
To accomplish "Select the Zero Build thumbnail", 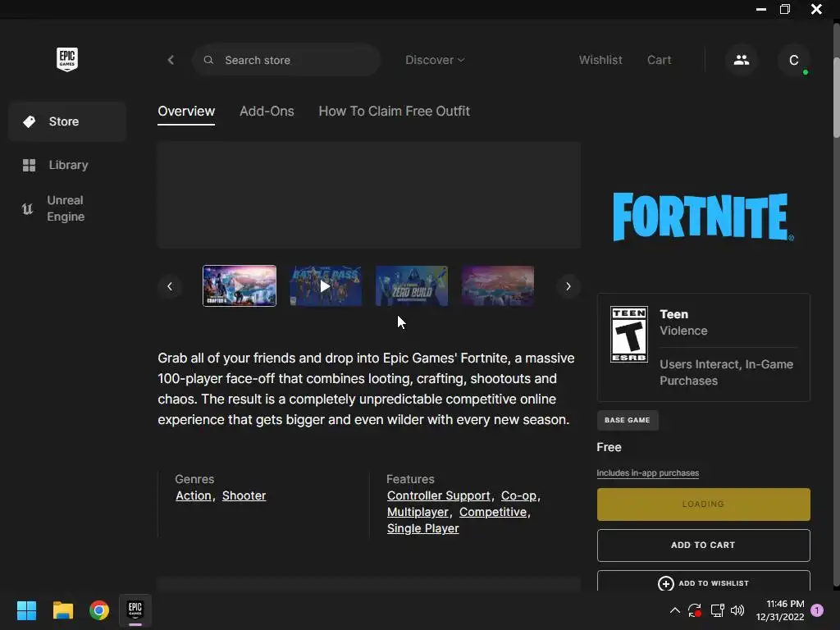I will (412, 286).
